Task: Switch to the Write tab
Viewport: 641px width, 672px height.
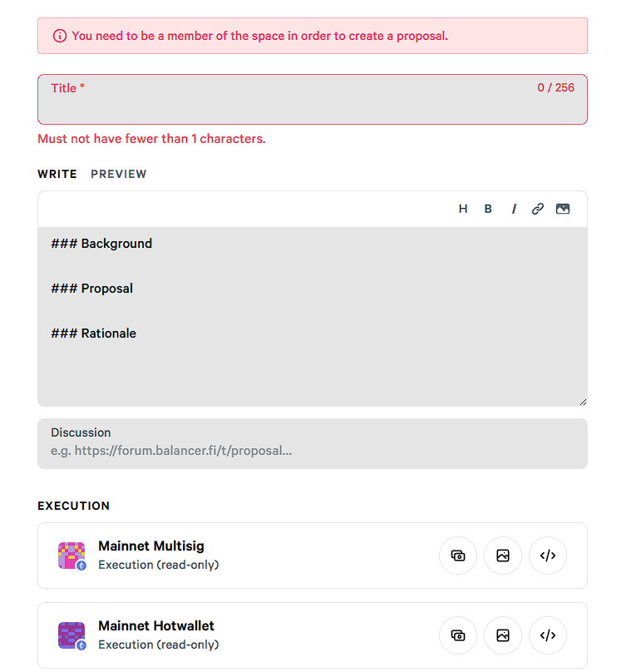Action: pos(57,174)
